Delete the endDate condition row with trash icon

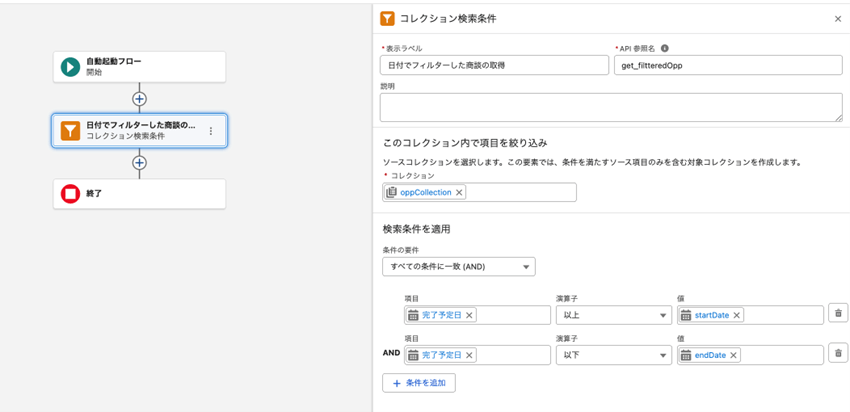click(838, 353)
